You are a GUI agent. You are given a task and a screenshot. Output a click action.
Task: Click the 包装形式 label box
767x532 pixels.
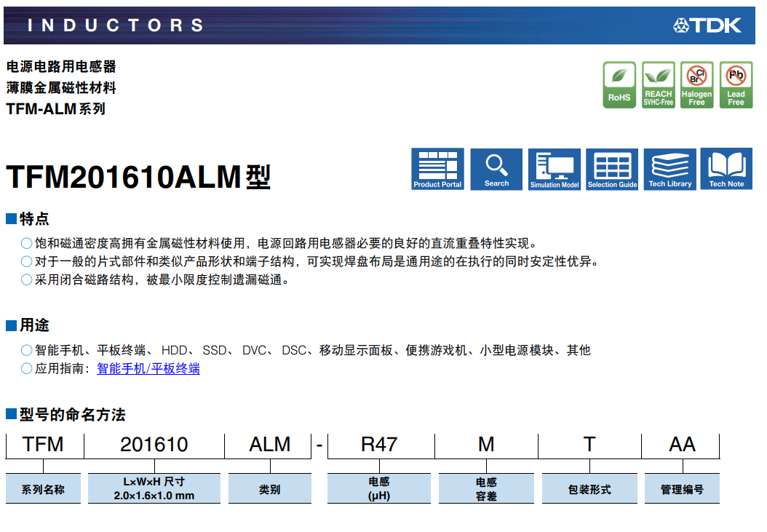pyautogui.click(x=589, y=488)
